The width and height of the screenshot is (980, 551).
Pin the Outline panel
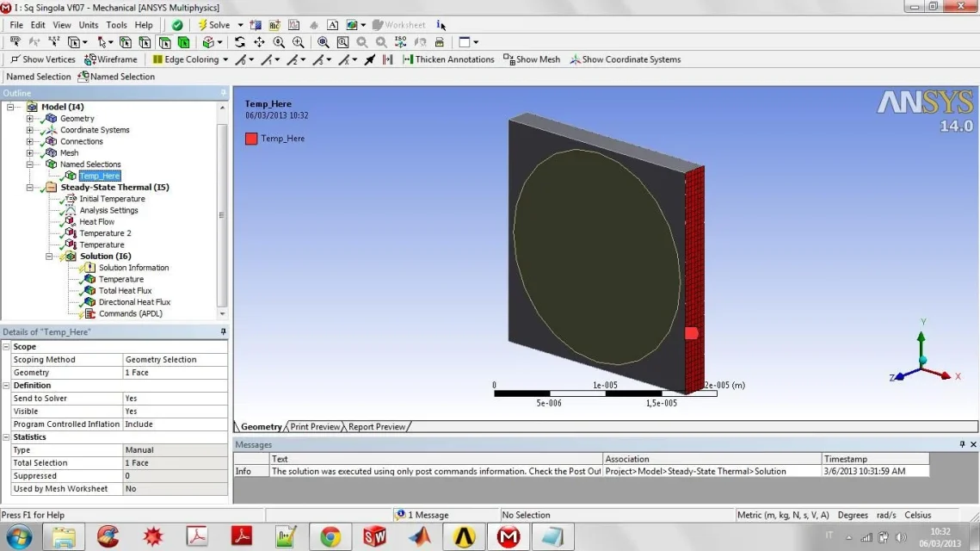pos(223,93)
